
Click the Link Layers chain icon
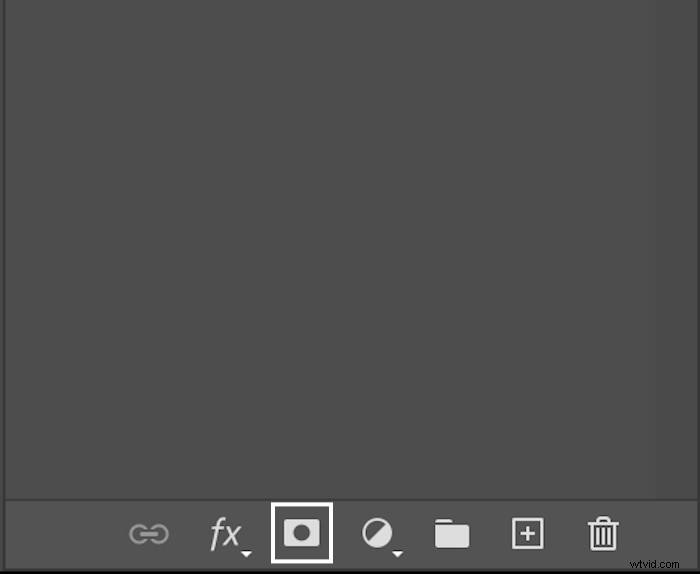point(149,534)
